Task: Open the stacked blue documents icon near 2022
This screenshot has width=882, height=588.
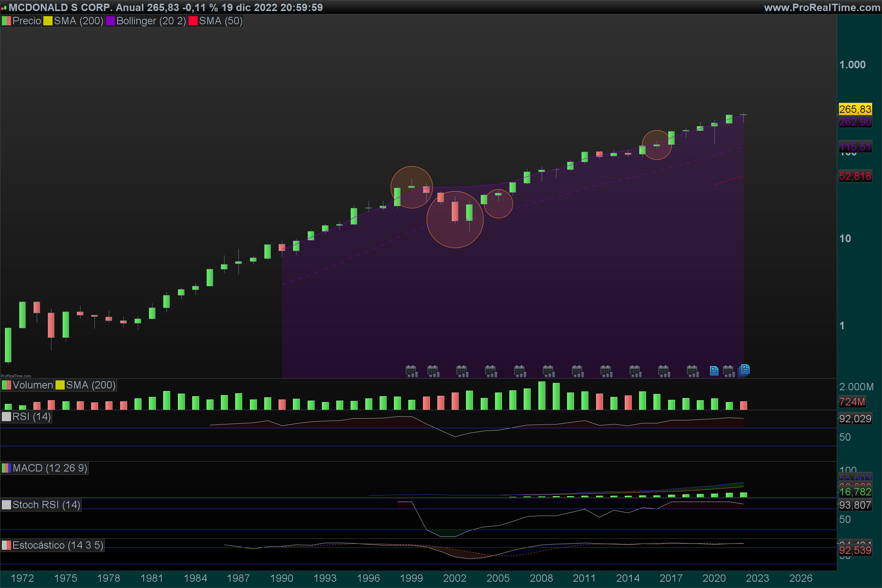Action: click(x=744, y=370)
